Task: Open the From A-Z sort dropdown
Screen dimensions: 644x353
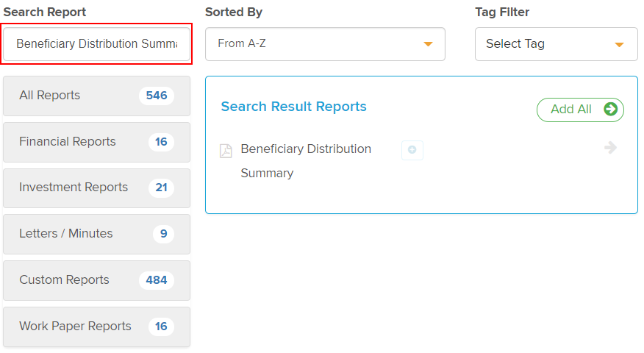Action: point(325,44)
